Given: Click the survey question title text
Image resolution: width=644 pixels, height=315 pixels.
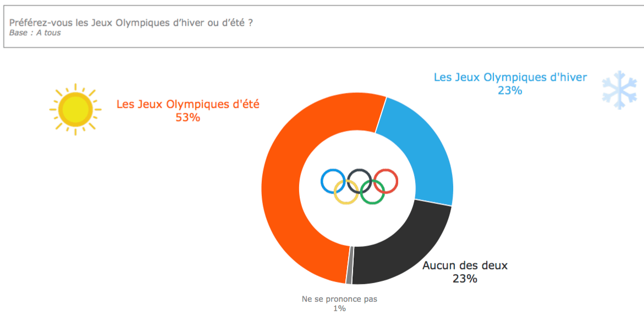Looking at the screenshot, I should click(x=131, y=23).
